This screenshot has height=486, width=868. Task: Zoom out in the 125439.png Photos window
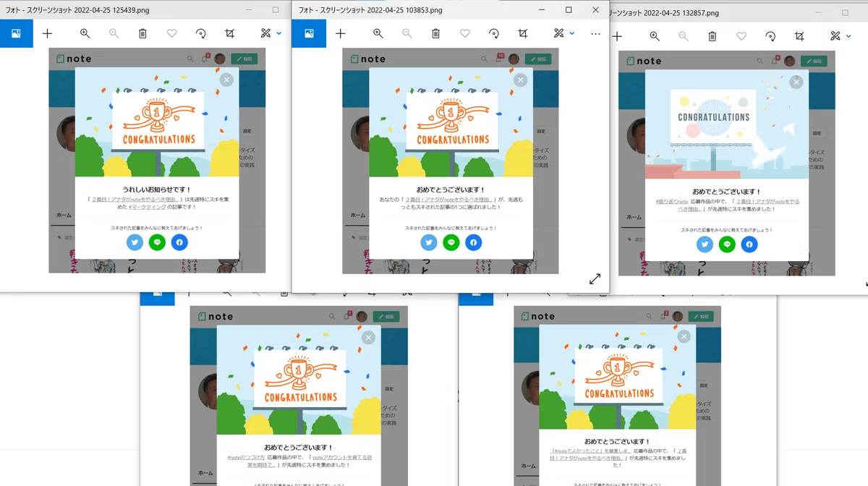[x=114, y=33]
